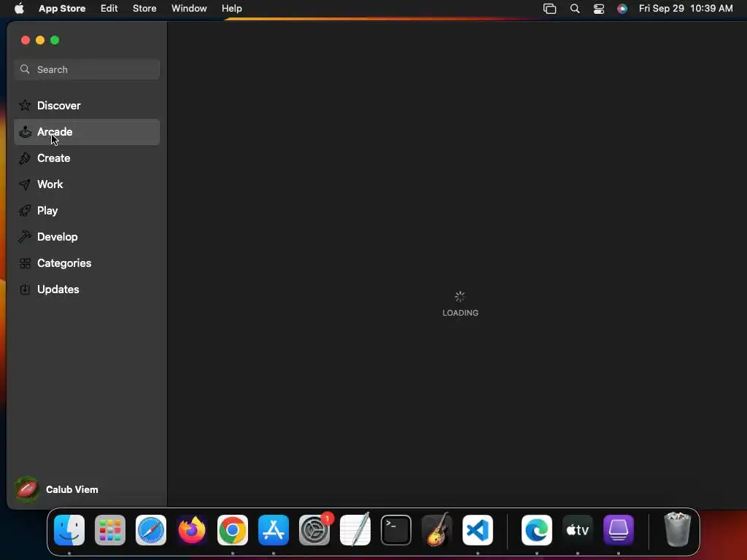Launch GarageBand from the Dock
747x560 pixels.
(437, 530)
